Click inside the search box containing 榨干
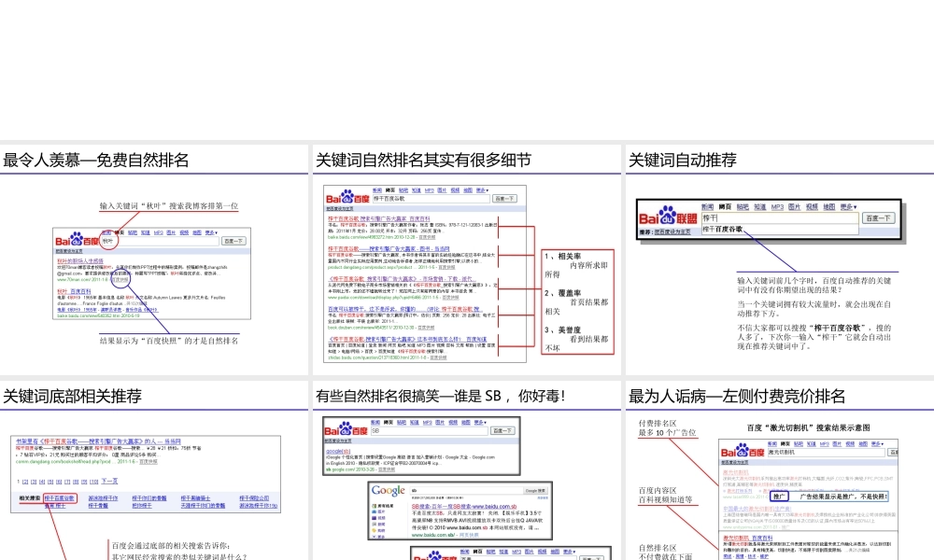Image resolution: width=934 pixels, height=560 pixels. [764, 217]
